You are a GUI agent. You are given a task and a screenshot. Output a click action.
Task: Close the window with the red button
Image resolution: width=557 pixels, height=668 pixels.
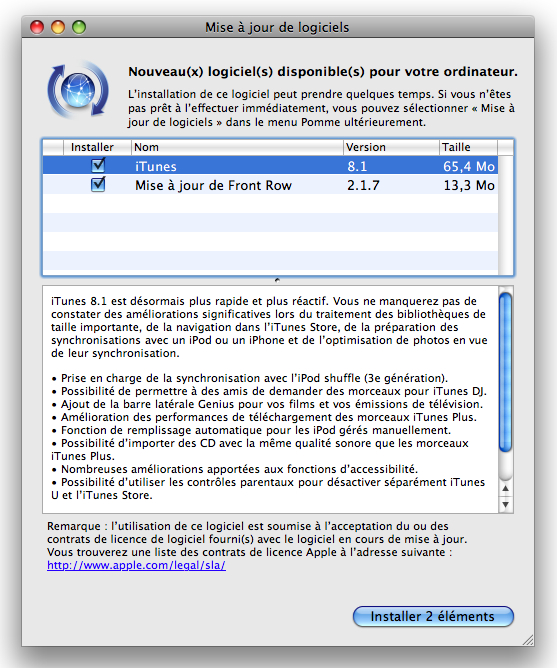pos(37,27)
